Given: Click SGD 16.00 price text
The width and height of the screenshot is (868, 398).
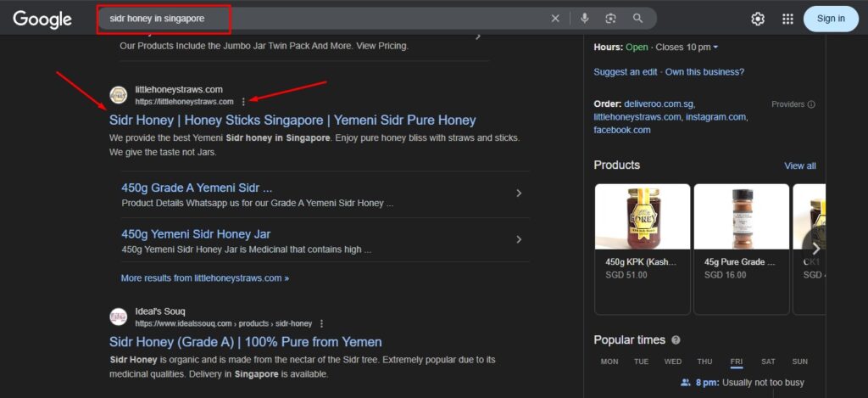Looking at the screenshot, I should point(726,275).
